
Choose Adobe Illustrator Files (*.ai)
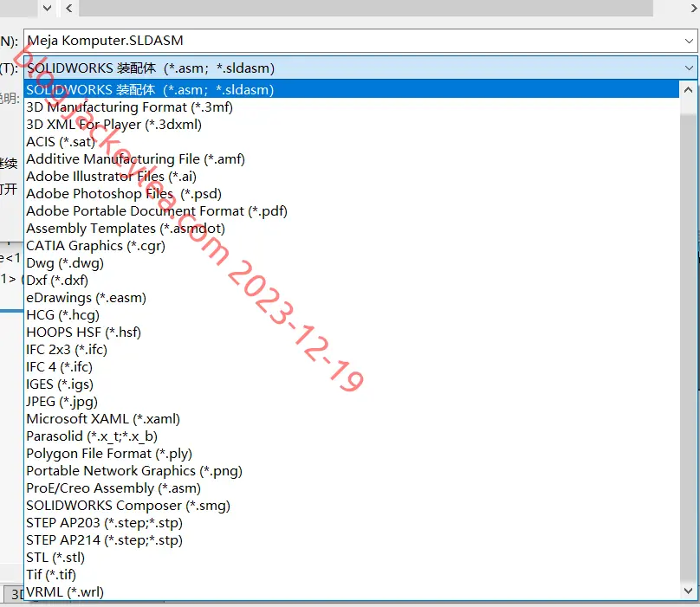(x=352, y=177)
